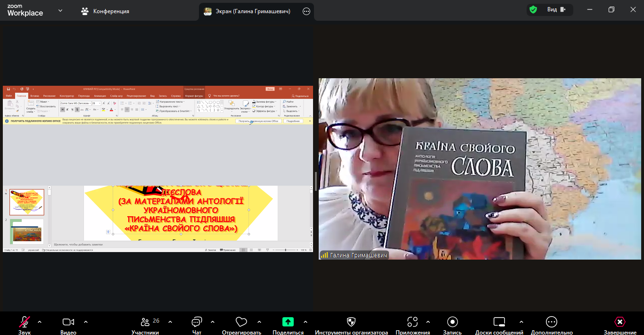Image resolution: width=644 pixels, height=335 pixels.
Task: Expand video options arrow next to Видео
Action: [86, 322]
